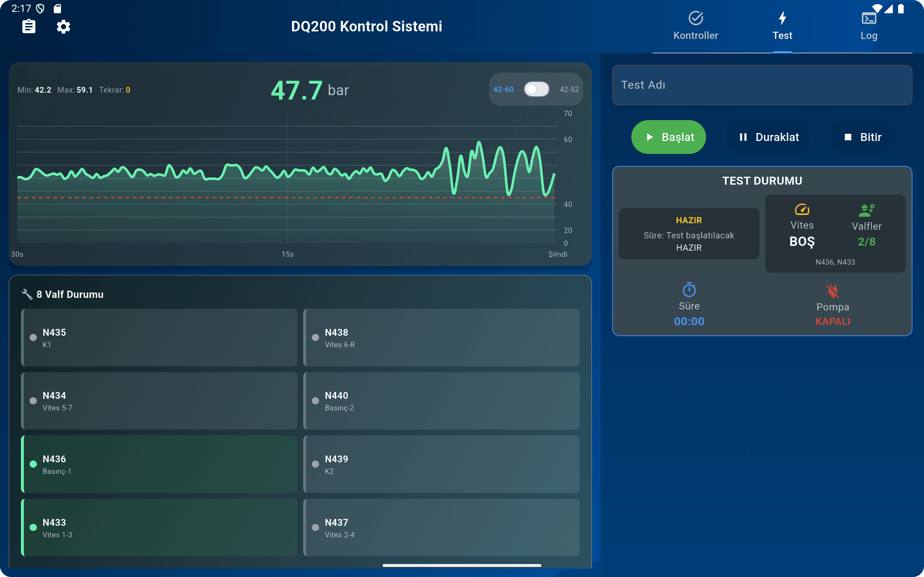Switch to the Kontroller tab
Screen dimensions: 924x577
(x=695, y=27)
